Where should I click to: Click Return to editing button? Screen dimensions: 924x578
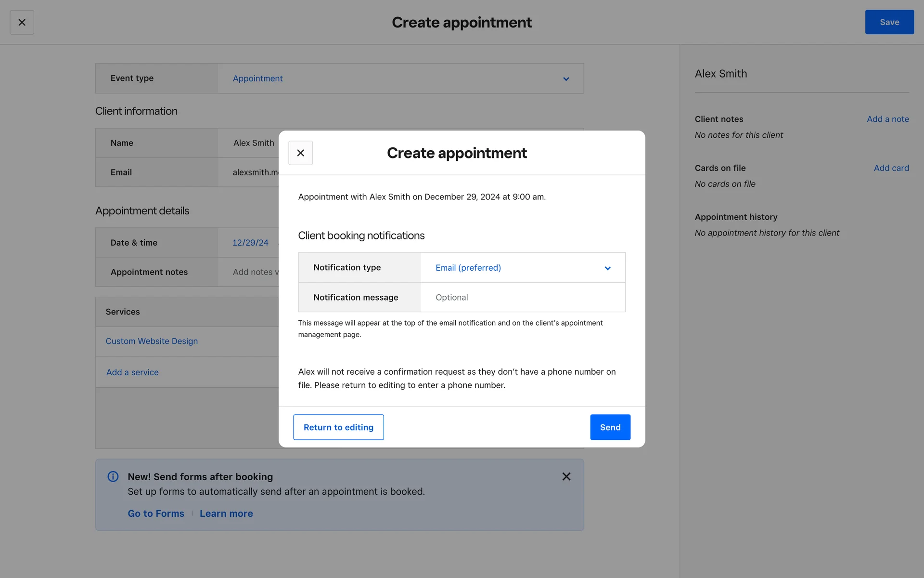click(338, 427)
